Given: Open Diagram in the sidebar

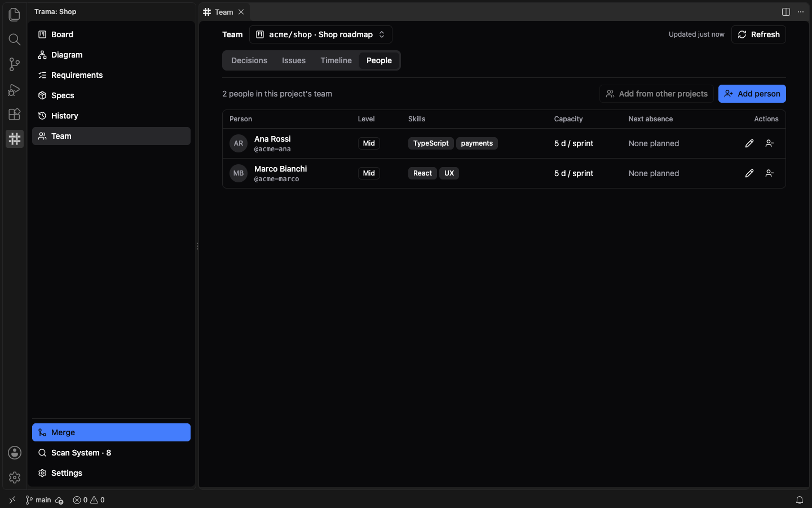Looking at the screenshot, I should click(111, 55).
